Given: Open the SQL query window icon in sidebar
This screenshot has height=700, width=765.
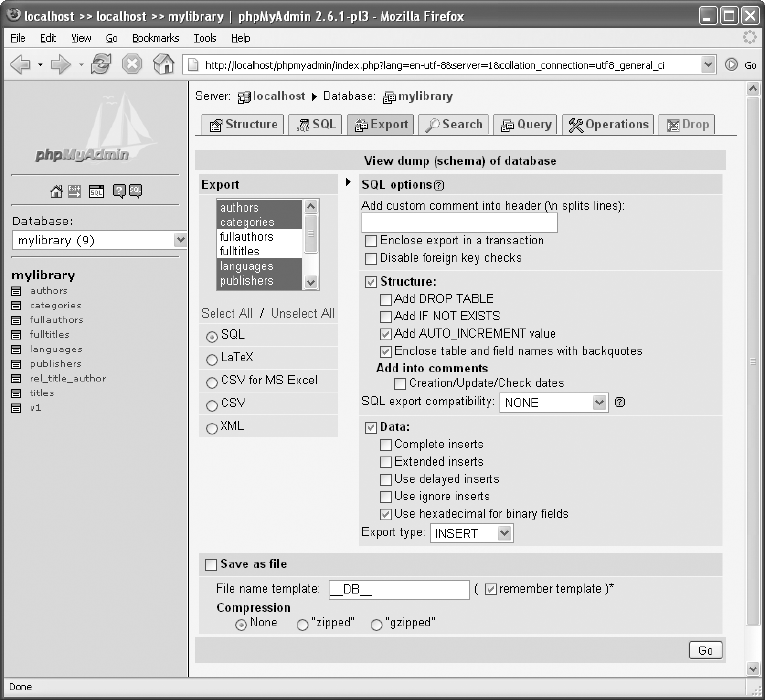Looking at the screenshot, I should pyautogui.click(x=96, y=191).
